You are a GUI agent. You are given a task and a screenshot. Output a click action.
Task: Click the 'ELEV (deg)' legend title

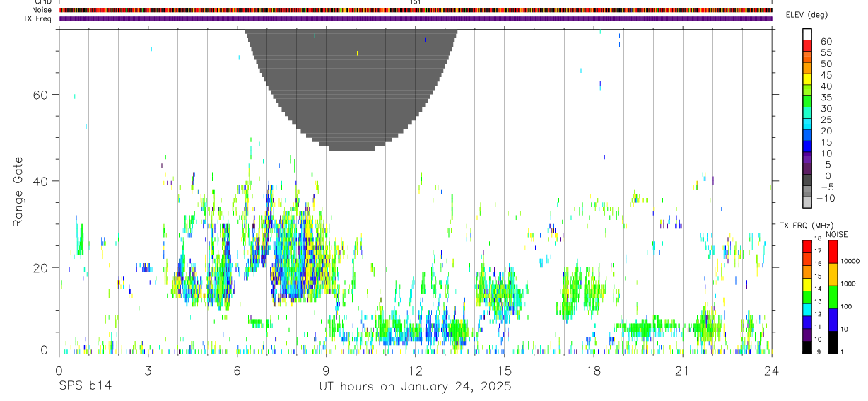point(807,15)
